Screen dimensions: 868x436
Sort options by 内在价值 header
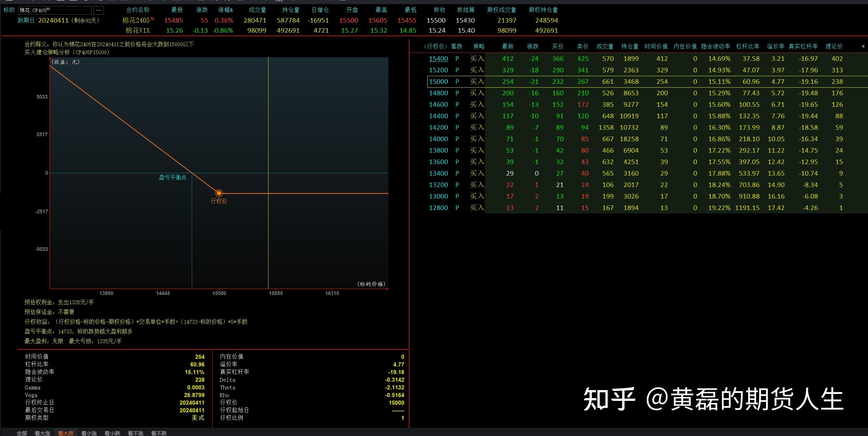[685, 46]
